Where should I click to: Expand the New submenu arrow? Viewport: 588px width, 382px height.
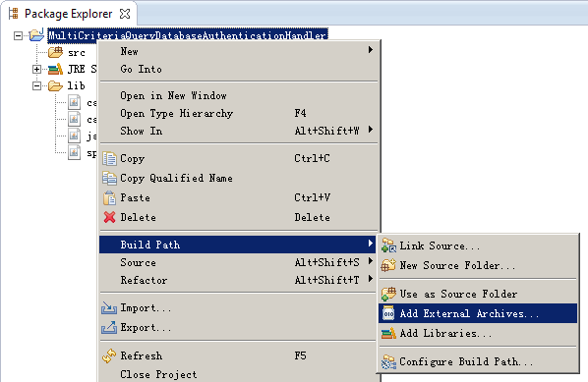tap(371, 50)
